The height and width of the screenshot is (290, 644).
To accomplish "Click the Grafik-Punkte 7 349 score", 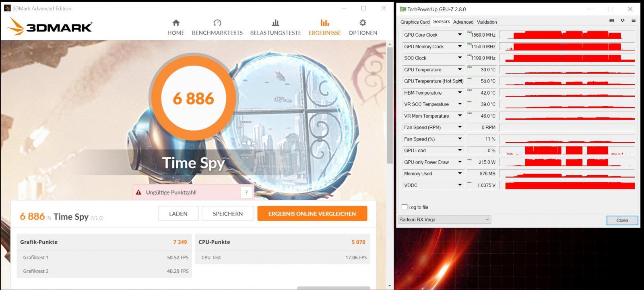I will [180, 242].
